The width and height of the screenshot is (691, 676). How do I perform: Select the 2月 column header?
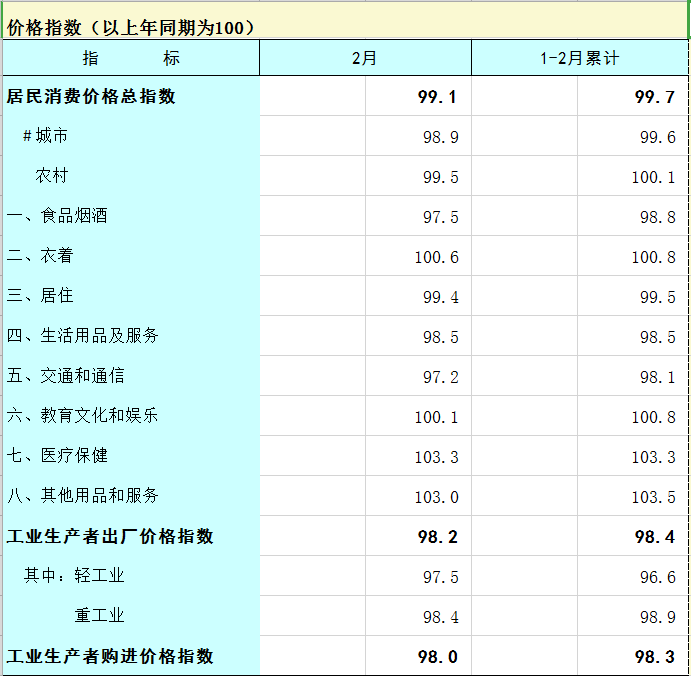(x=365, y=58)
